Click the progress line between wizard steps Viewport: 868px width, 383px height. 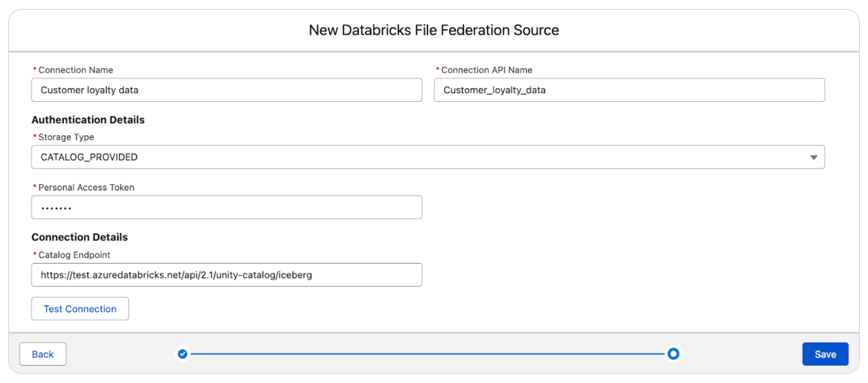[427, 354]
